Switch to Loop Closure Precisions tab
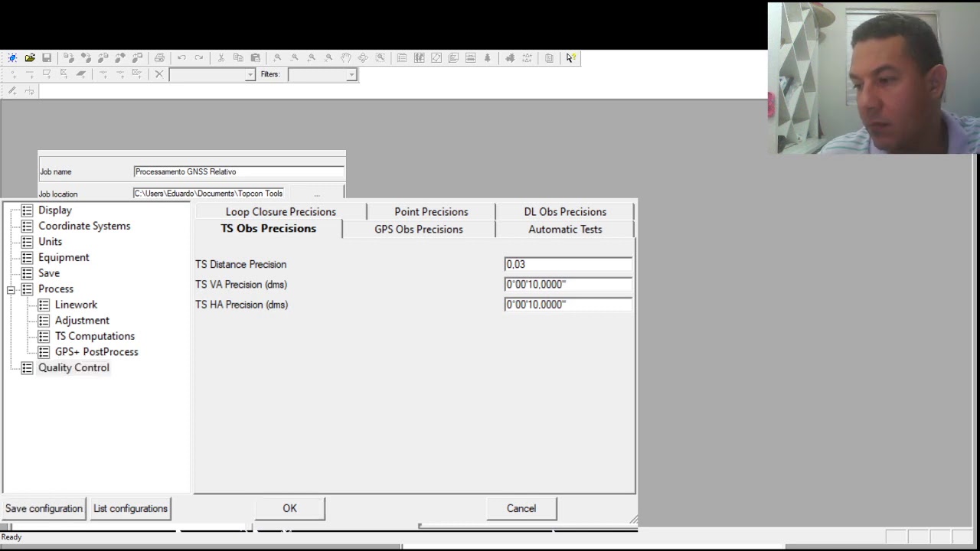980x551 pixels. 281,212
